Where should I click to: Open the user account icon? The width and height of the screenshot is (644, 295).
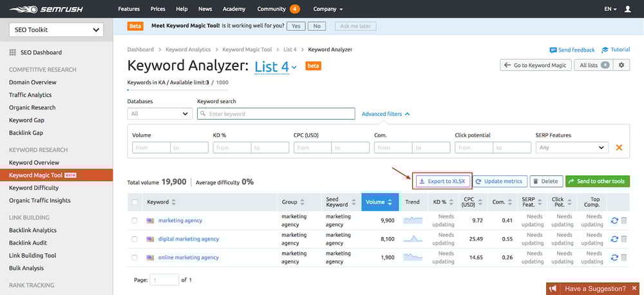coord(627,8)
